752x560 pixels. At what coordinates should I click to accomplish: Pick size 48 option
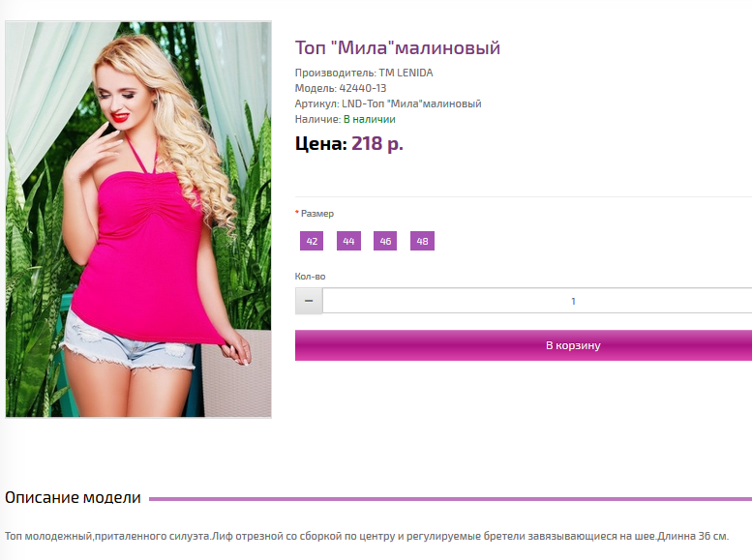(423, 241)
